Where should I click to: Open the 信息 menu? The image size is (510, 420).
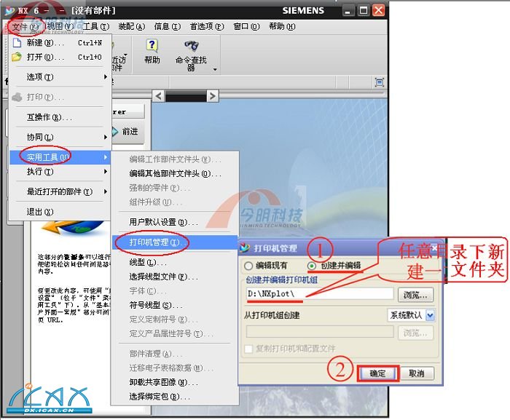pyautogui.click(x=167, y=27)
